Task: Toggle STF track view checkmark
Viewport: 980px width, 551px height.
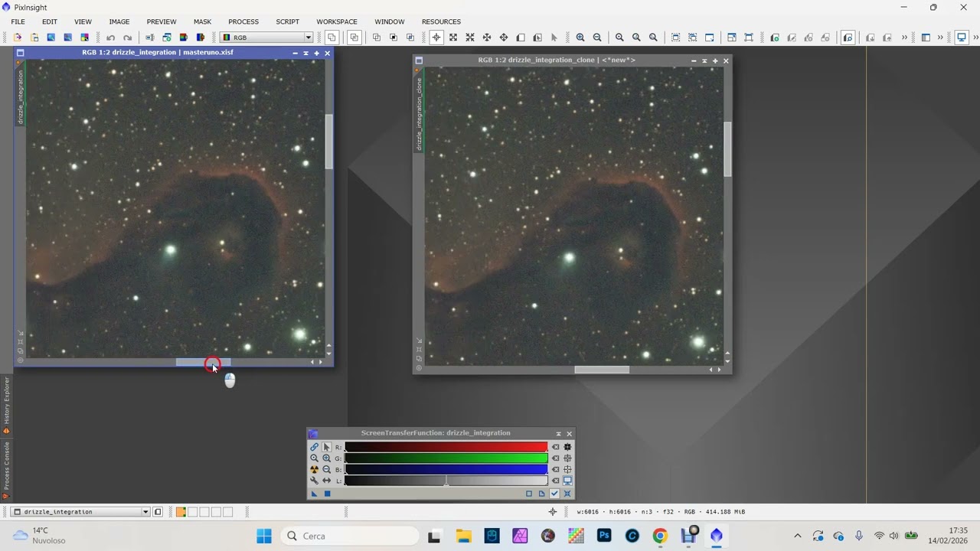Action: [x=554, y=494]
